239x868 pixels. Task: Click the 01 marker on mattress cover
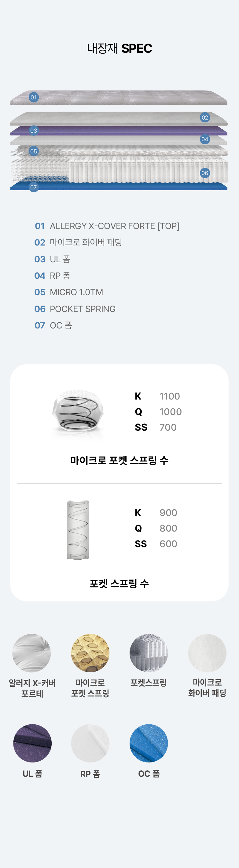click(33, 97)
